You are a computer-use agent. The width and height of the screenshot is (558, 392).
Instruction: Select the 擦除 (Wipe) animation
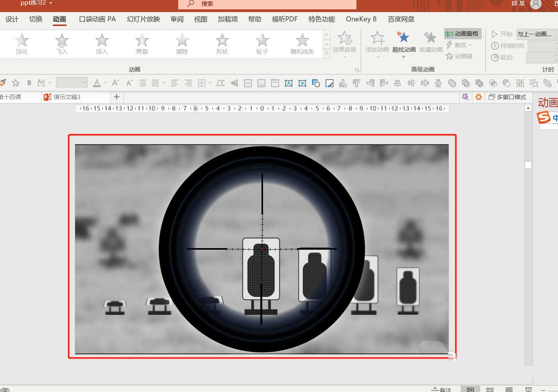(x=182, y=43)
